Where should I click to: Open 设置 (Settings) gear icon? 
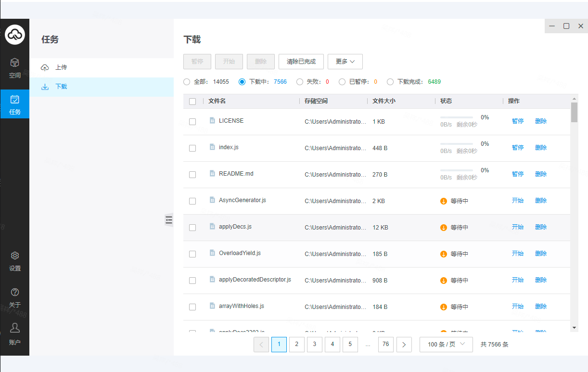pyautogui.click(x=15, y=256)
